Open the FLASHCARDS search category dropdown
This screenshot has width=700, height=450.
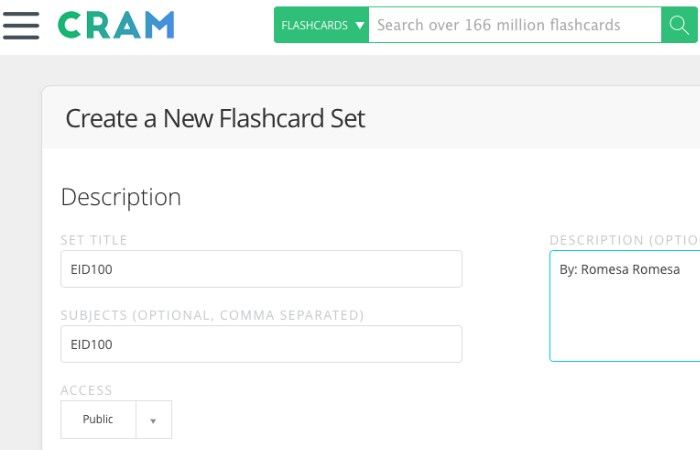point(321,25)
